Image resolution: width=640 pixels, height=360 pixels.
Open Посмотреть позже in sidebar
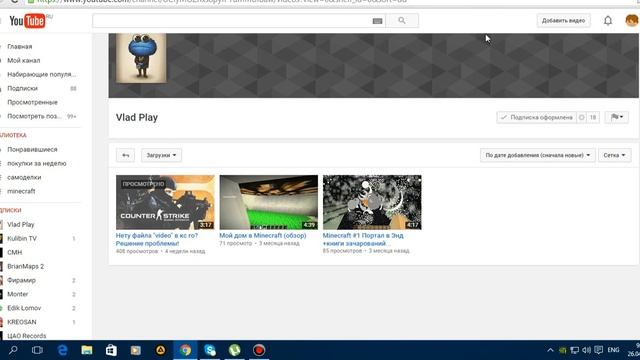pyautogui.click(x=34, y=116)
